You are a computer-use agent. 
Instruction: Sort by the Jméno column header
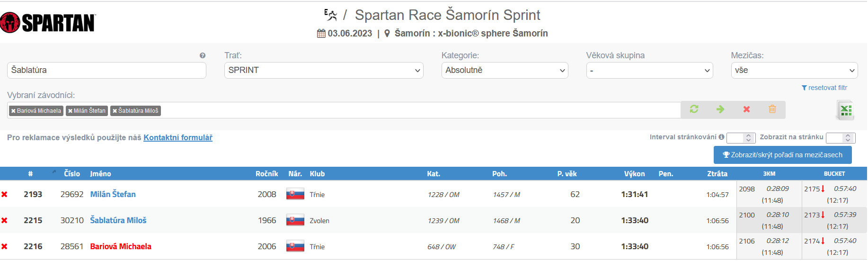(100, 174)
